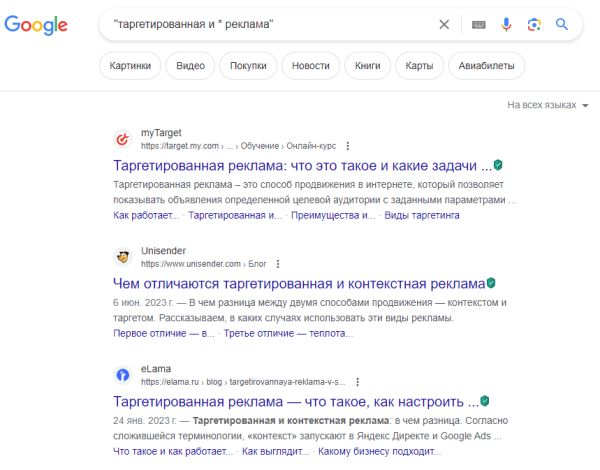Open three-dot menu for eLama result
600x470 pixels.
click(357, 381)
